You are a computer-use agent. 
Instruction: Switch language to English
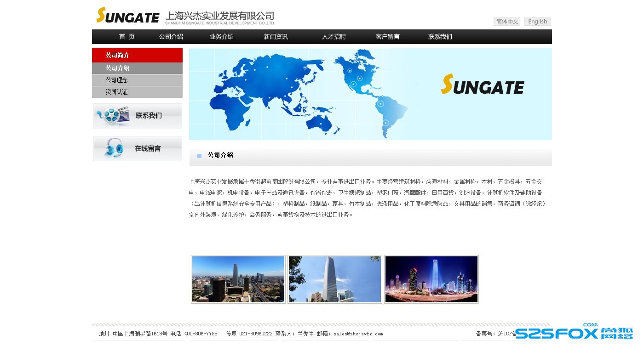538,22
